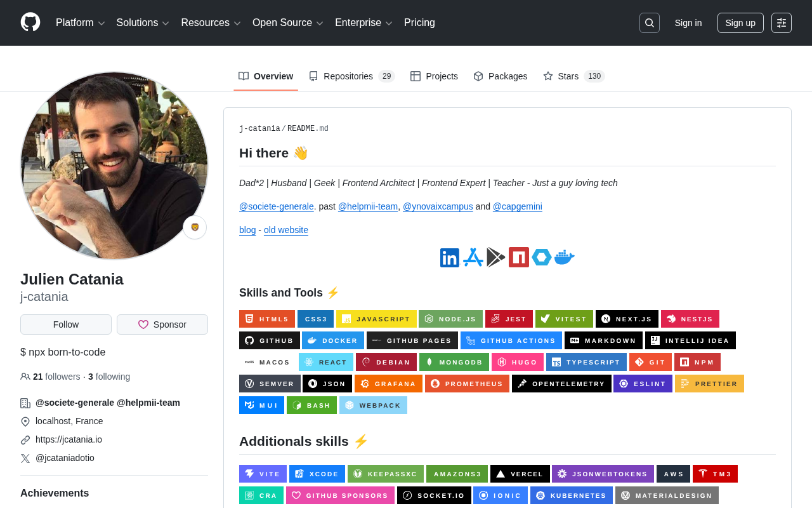812x508 pixels.
Task: Expand the Open Source menu
Action: (288, 23)
